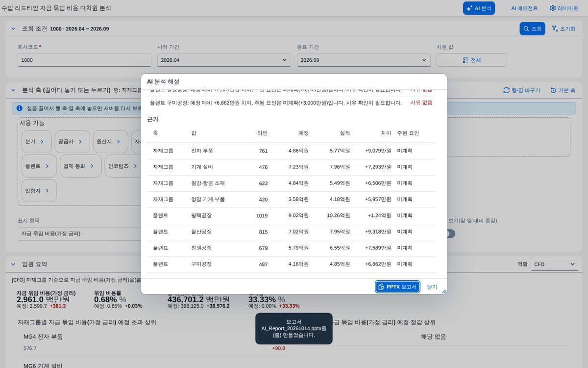Viewport: 588px width, 368px height.
Task: Click the MG4 전자 부품 summary entry
Action: coord(43,337)
